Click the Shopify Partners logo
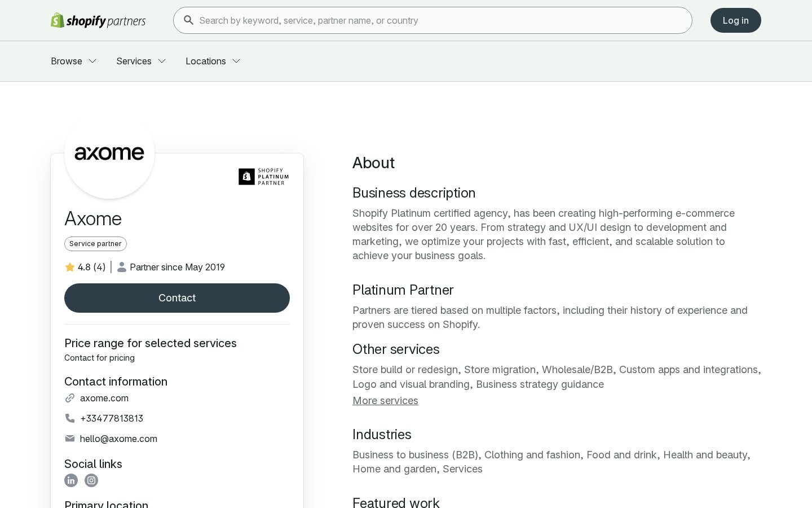Image resolution: width=812 pixels, height=508 pixels. [x=98, y=20]
